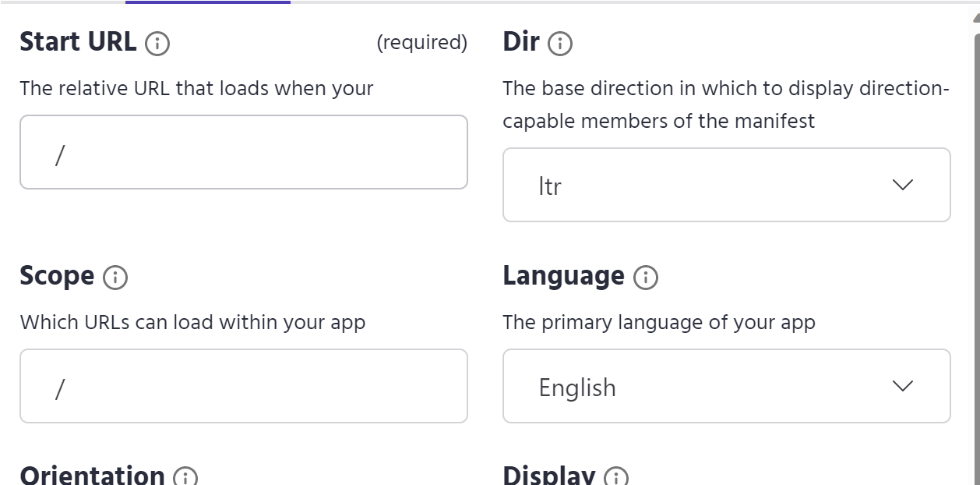Open the Language dropdown showing English
This screenshot has height=485, width=980.
(x=727, y=385)
